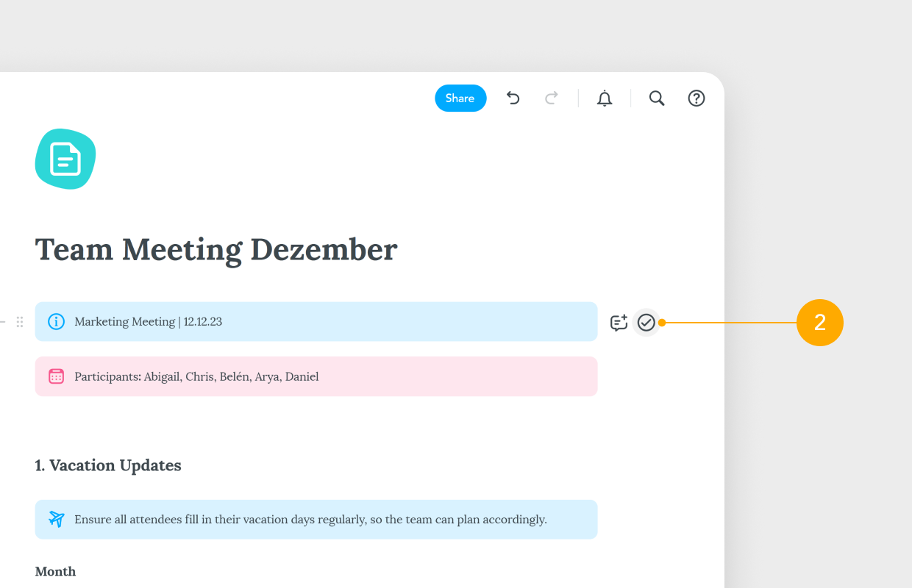
Task: Redo the last undone change
Action: click(551, 98)
